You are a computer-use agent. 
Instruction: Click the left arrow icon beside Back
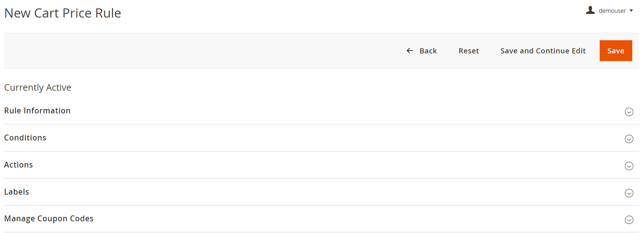(x=410, y=51)
